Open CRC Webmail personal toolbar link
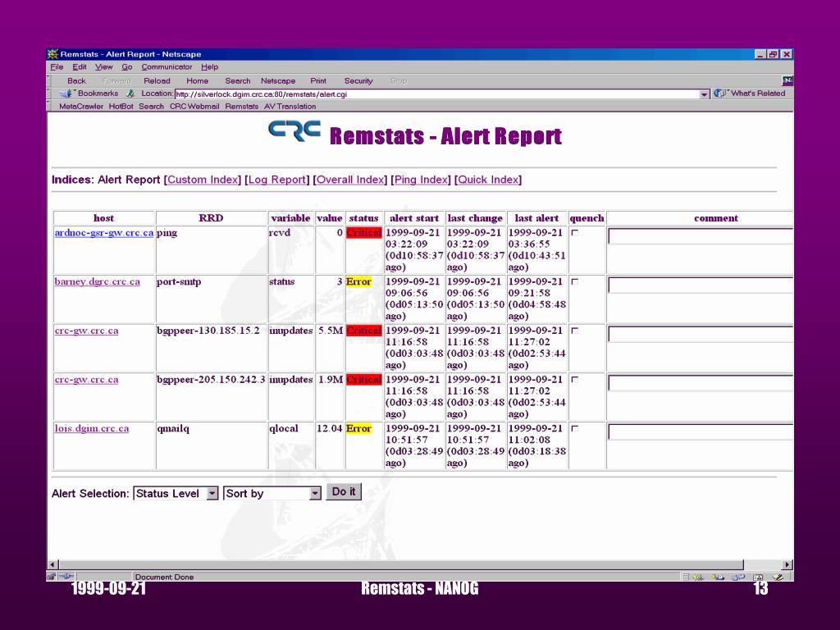Image resolution: width=840 pixels, height=630 pixels. [194, 107]
